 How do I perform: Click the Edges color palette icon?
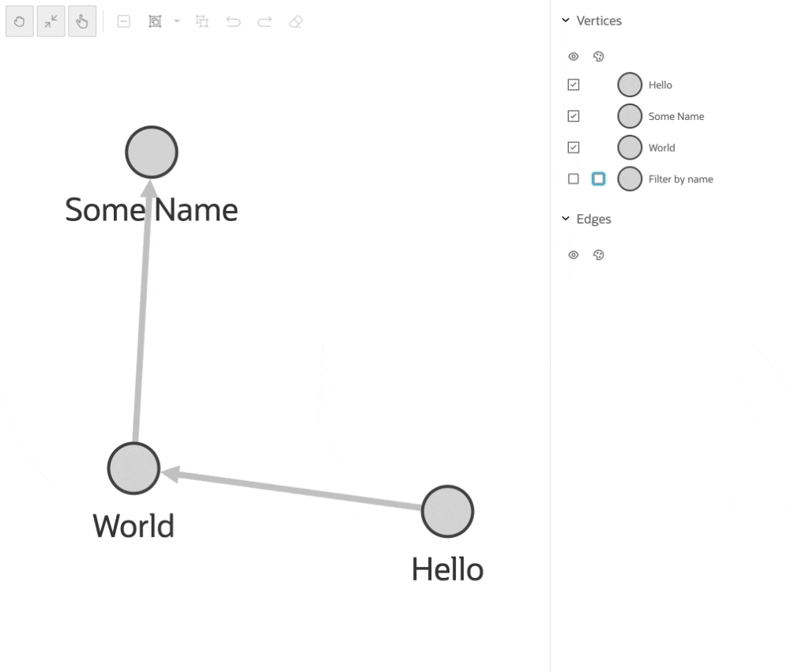(598, 254)
